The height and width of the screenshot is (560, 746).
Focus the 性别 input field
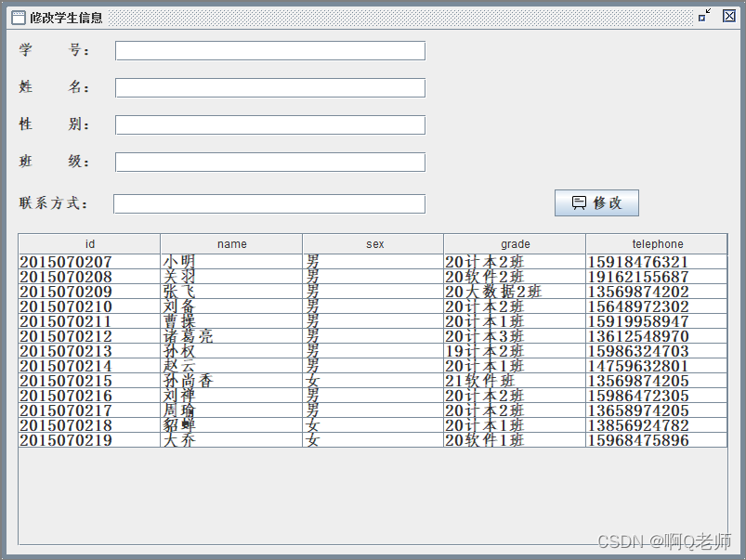(270, 125)
